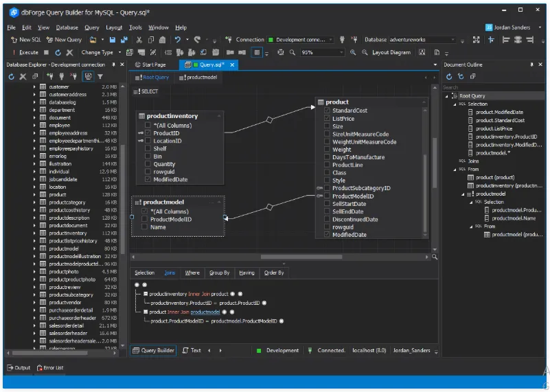550x392 pixels.
Task: Toggle ListPrice checkbox in product table
Action: click(327, 118)
